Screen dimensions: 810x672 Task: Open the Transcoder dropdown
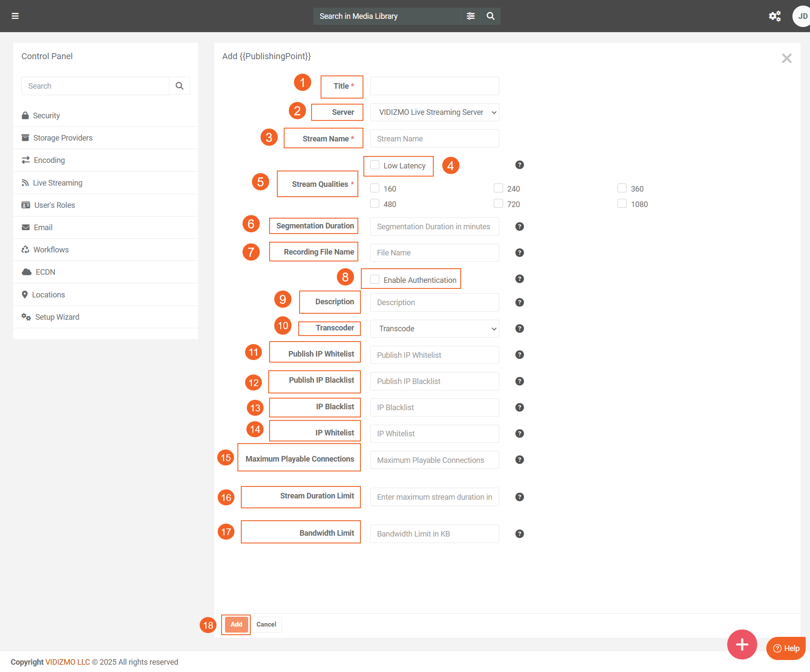[435, 329]
